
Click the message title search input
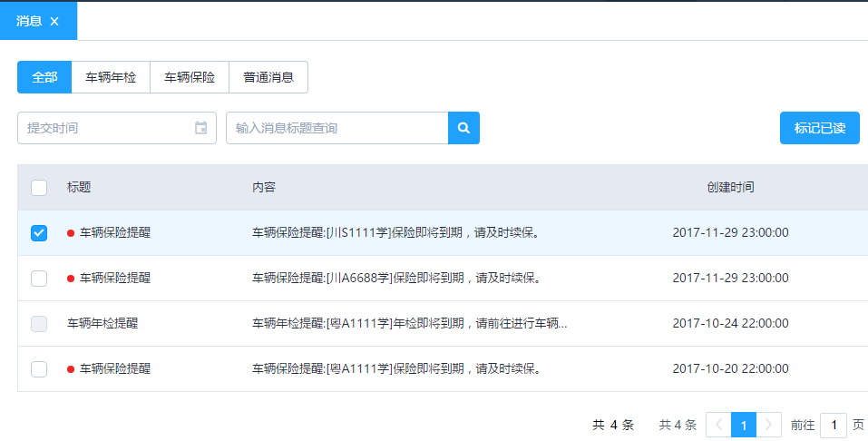click(x=336, y=128)
